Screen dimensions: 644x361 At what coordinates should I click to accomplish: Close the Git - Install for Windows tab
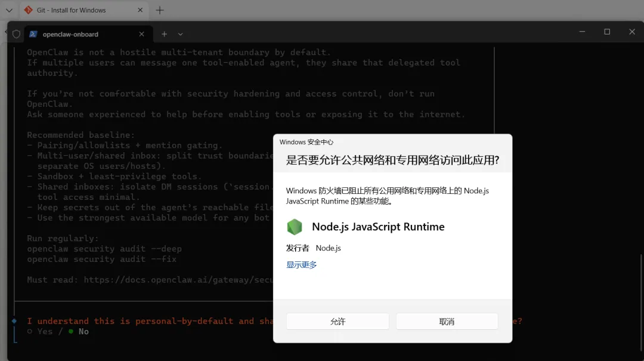(140, 10)
